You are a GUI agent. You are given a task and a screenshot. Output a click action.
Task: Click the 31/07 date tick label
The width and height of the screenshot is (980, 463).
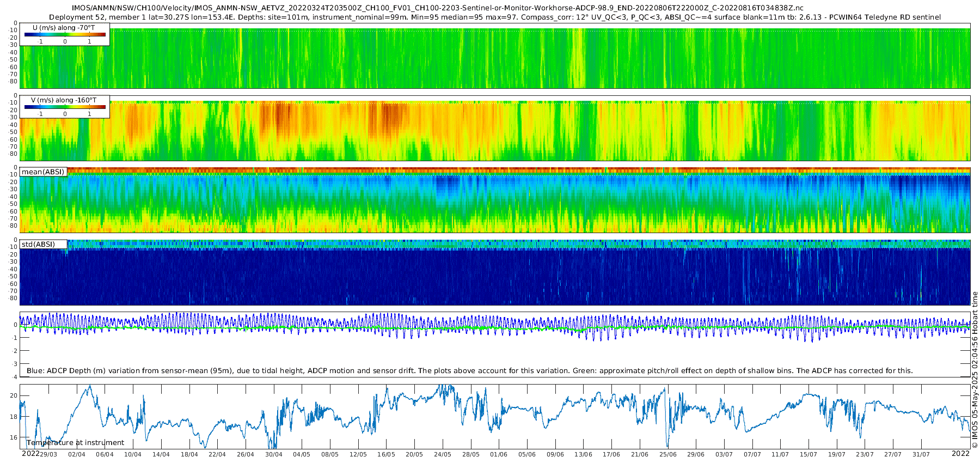pos(921,454)
